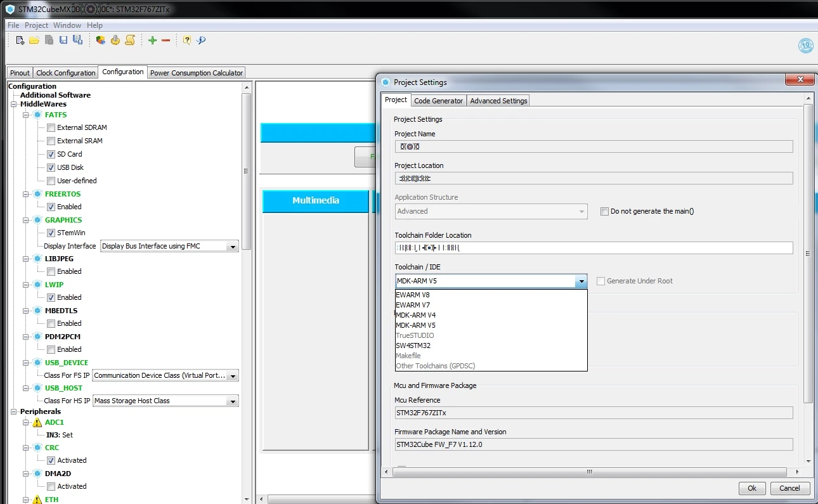Image resolution: width=818 pixels, height=504 pixels.
Task: Check the User-defined checkbox under FATFS
Action: pos(51,181)
